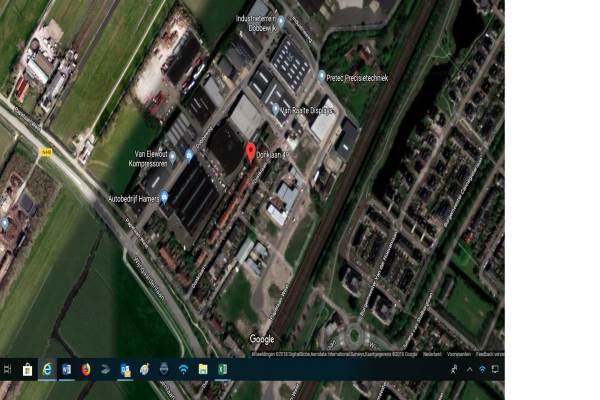Screen dimensions: 600x400
Task: Click the red Dorklaan location marker
Action: click(x=251, y=153)
